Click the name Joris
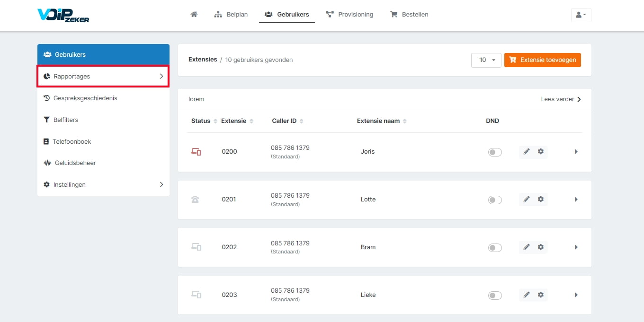644x322 pixels. (367, 152)
